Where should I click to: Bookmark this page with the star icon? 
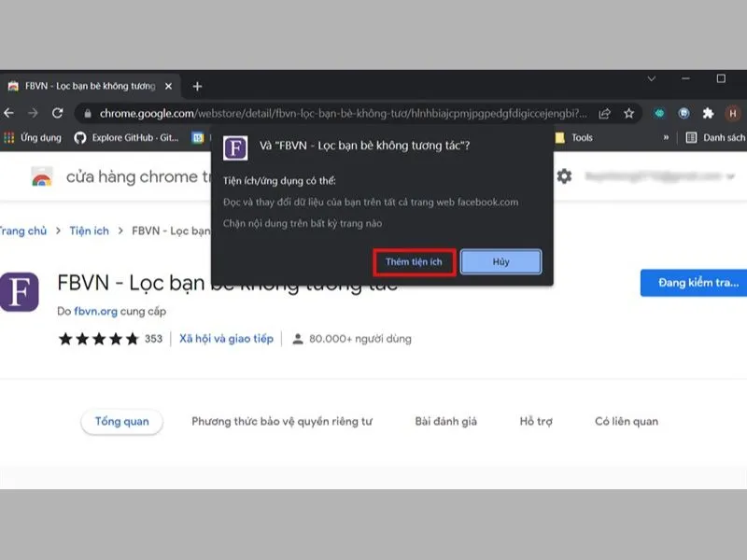click(x=628, y=113)
